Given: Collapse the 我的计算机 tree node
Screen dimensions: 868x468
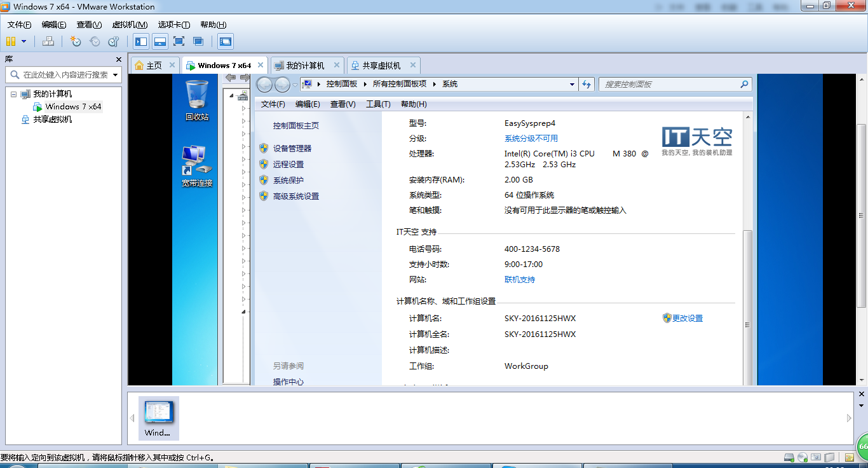Looking at the screenshot, I should [x=13, y=94].
